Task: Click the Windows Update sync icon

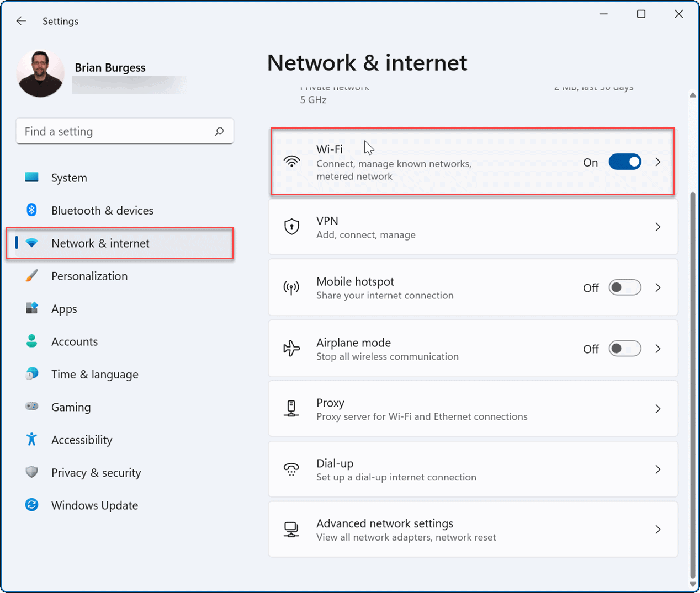Action: point(32,505)
